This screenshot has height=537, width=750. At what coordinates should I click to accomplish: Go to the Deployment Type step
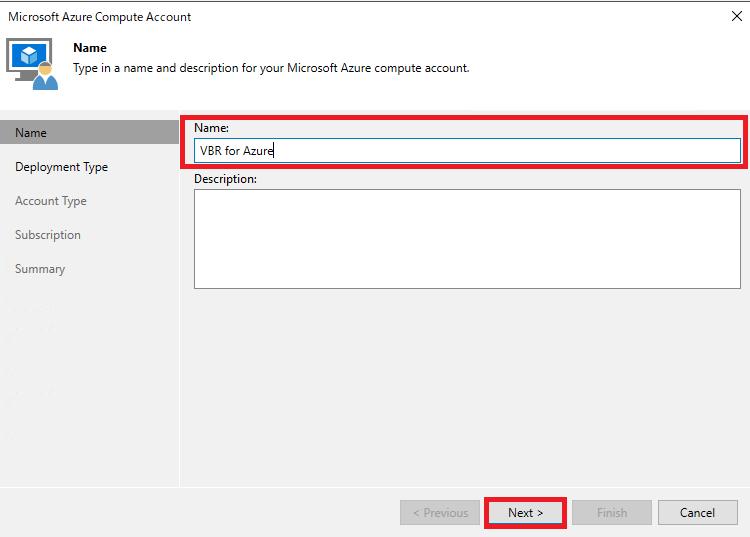[x=61, y=167]
